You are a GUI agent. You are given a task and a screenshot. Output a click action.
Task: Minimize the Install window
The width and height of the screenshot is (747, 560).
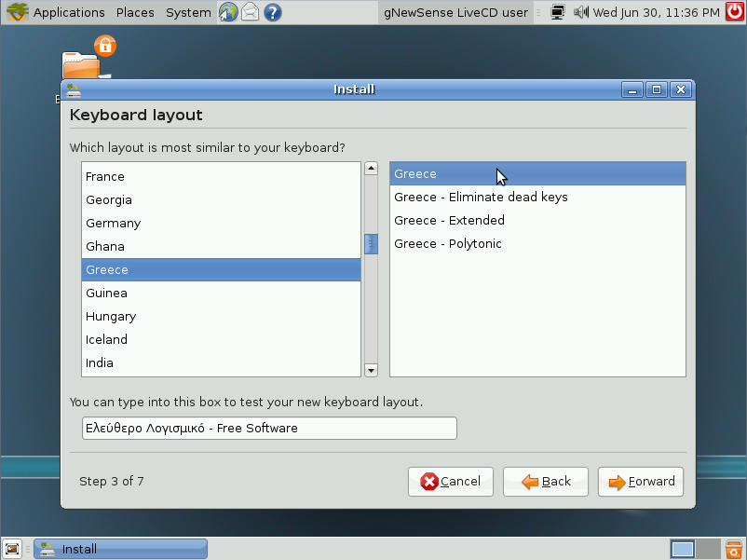632,89
